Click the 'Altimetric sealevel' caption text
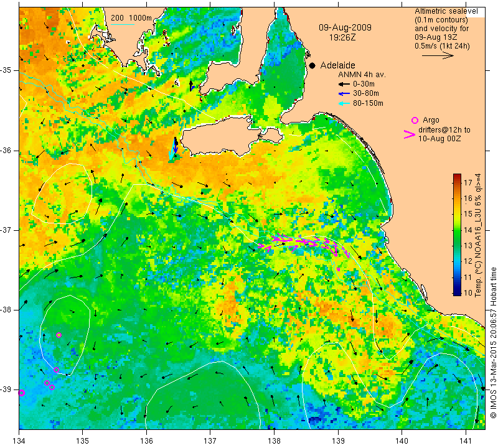498x448 pixels. 446,11
